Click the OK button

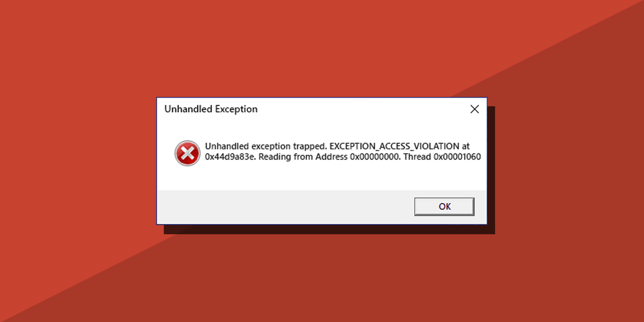pos(444,206)
